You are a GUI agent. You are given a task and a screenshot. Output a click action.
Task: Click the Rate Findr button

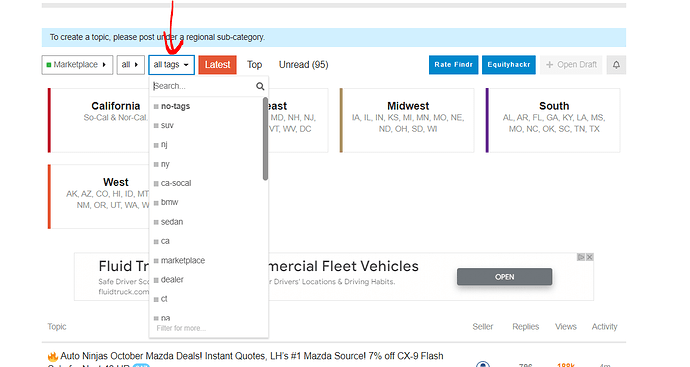pyautogui.click(x=453, y=65)
